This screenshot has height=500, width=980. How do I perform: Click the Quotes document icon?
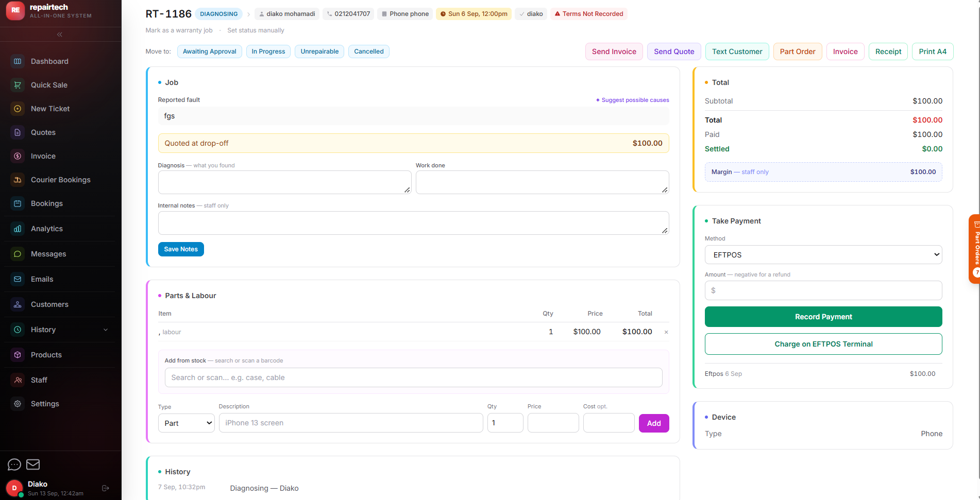(18, 132)
